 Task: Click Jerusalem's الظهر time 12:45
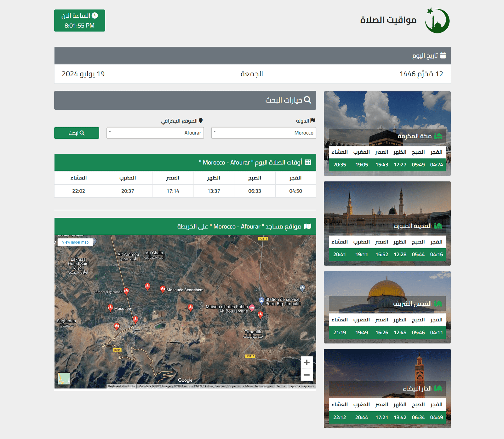click(400, 332)
